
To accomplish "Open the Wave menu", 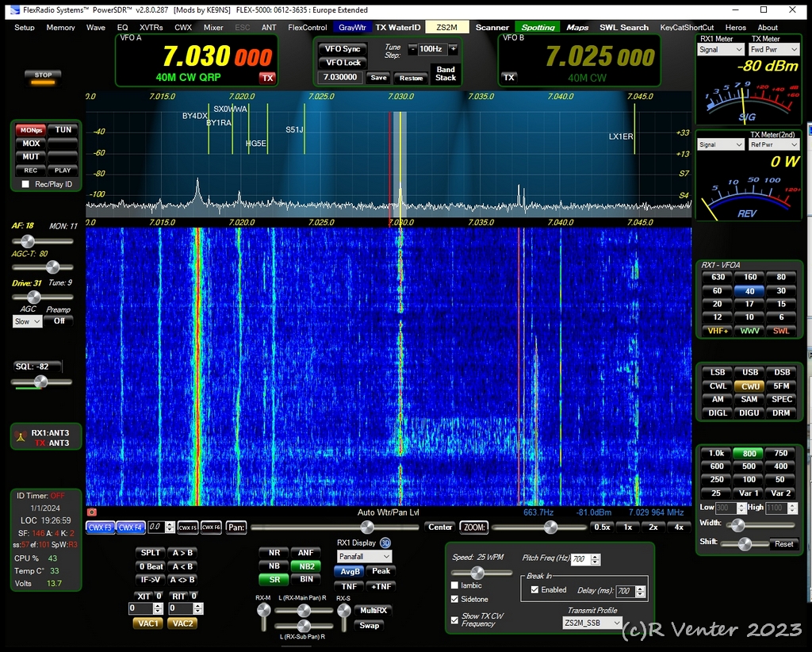I will tap(96, 28).
